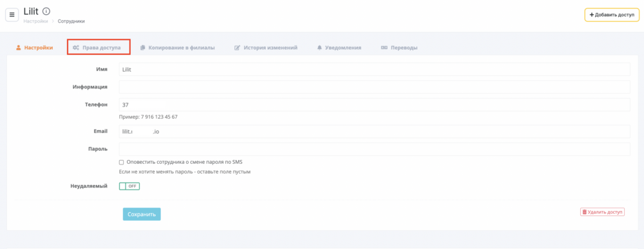Open the Уведомления tab
This screenshot has height=249, width=644.
[339, 48]
